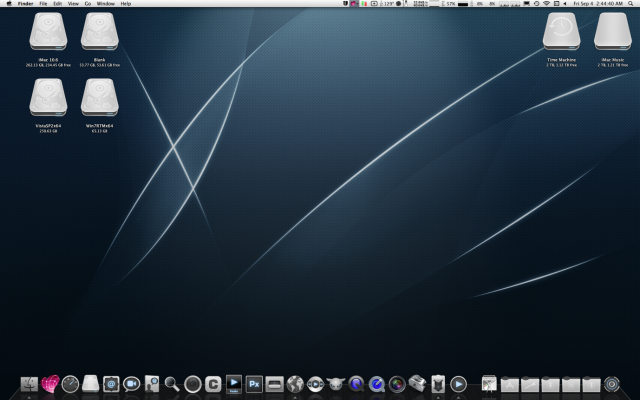Viewport: 640px width, 400px height.
Task: Launch the pink heart gem app in dock
Action: pos(50,384)
